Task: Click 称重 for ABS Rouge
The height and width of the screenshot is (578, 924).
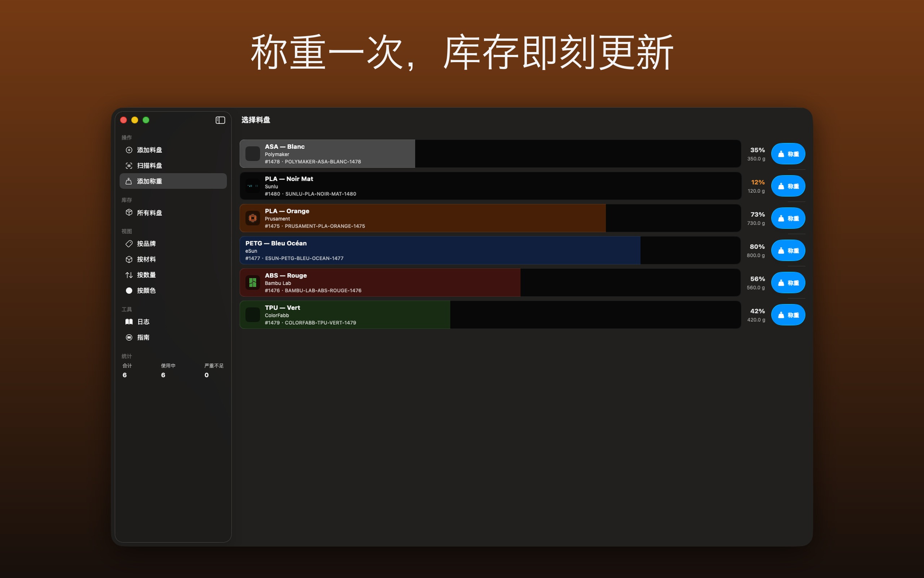Action: click(788, 283)
